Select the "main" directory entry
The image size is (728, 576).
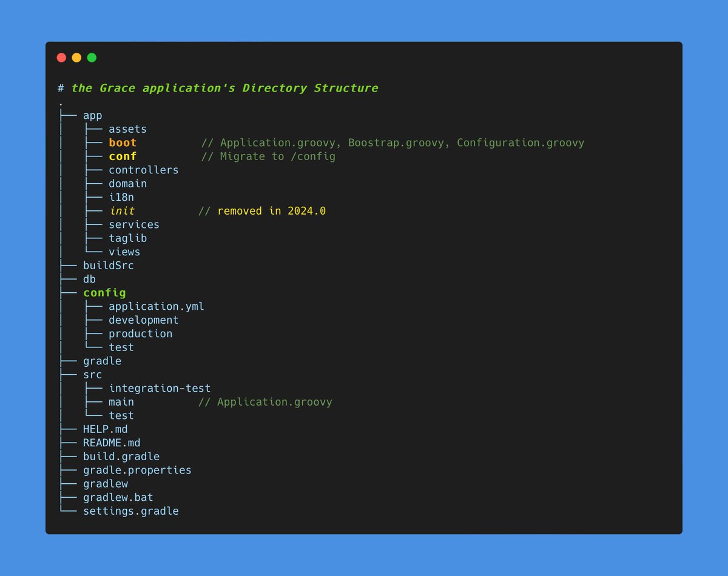pyautogui.click(x=121, y=402)
